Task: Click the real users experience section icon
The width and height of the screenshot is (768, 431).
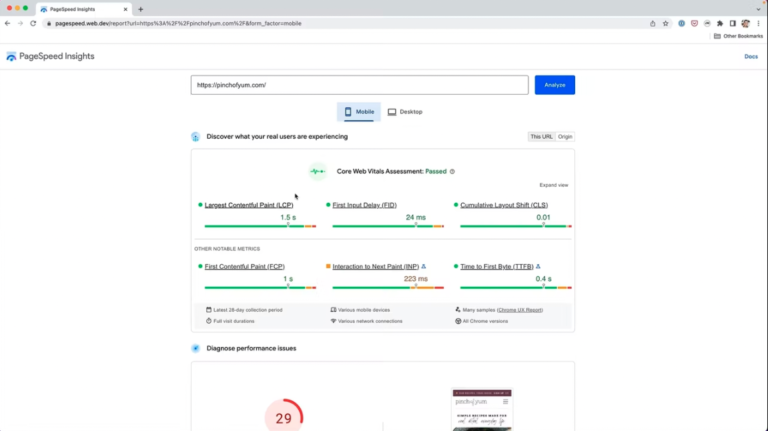Action: [x=195, y=137]
